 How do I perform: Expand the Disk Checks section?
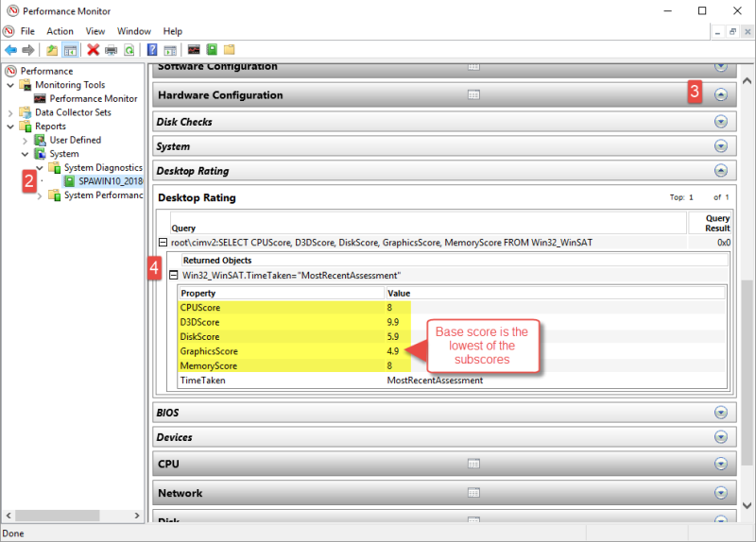(x=720, y=122)
